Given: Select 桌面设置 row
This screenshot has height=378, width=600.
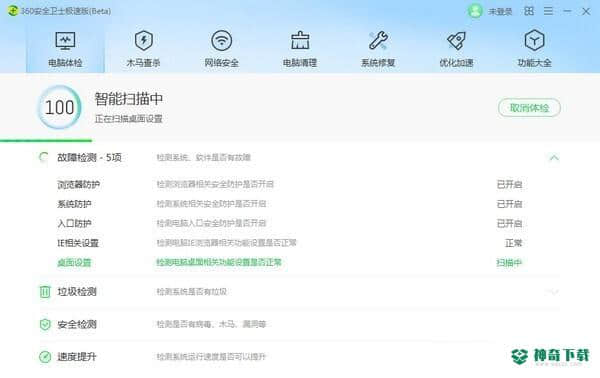Looking at the screenshot, I should 290,262.
